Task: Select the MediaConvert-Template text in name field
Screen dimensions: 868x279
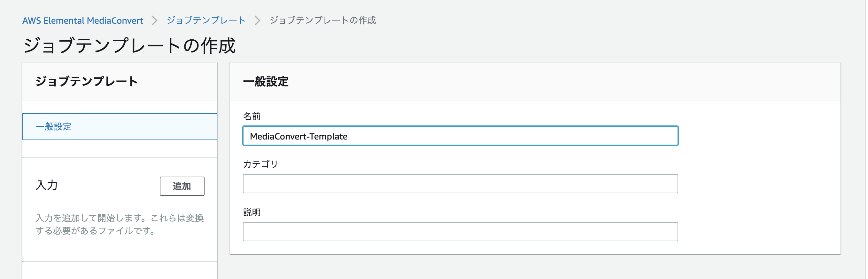Action: pos(298,136)
